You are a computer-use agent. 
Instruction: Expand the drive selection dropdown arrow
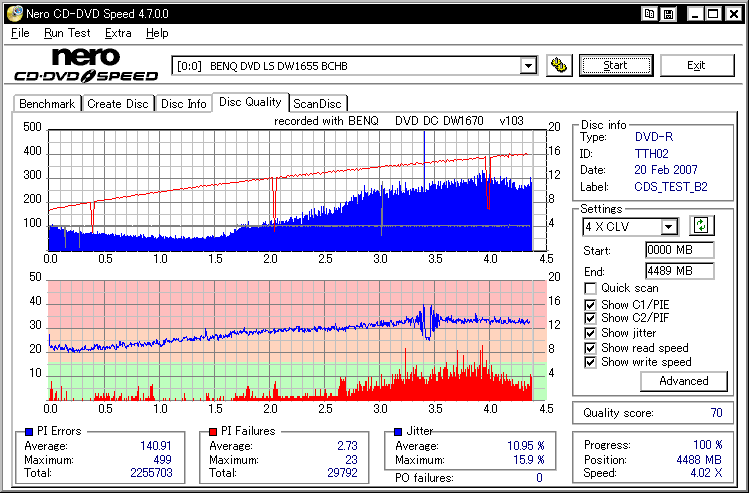click(528, 65)
